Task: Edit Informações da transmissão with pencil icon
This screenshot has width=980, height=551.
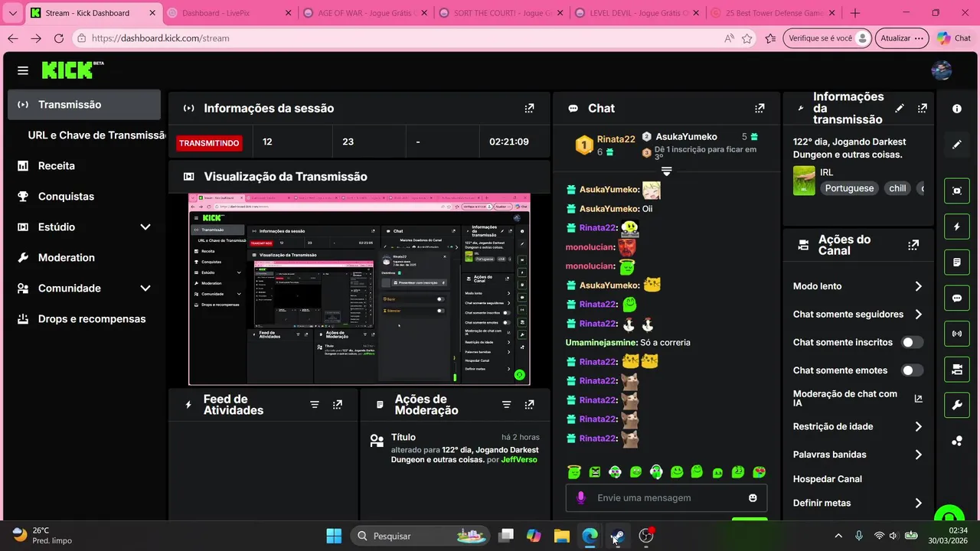Action: click(x=900, y=109)
